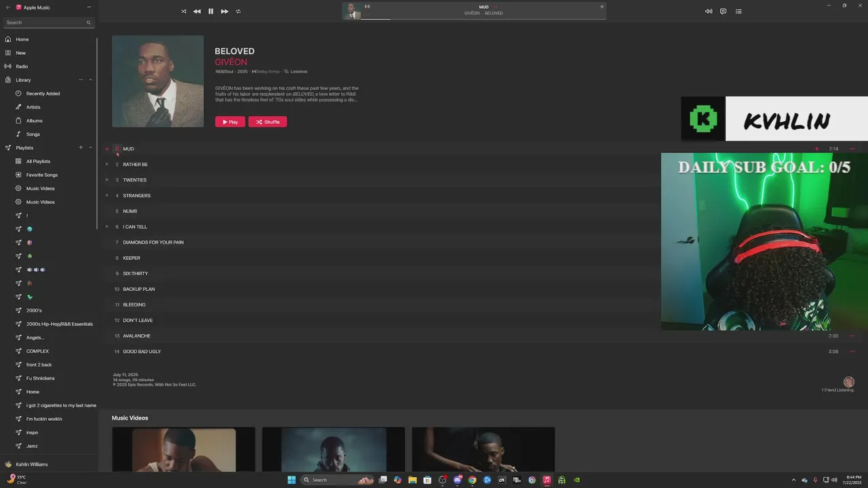Open the first music video thumbnail
Image resolution: width=868 pixels, height=488 pixels.
click(183, 449)
